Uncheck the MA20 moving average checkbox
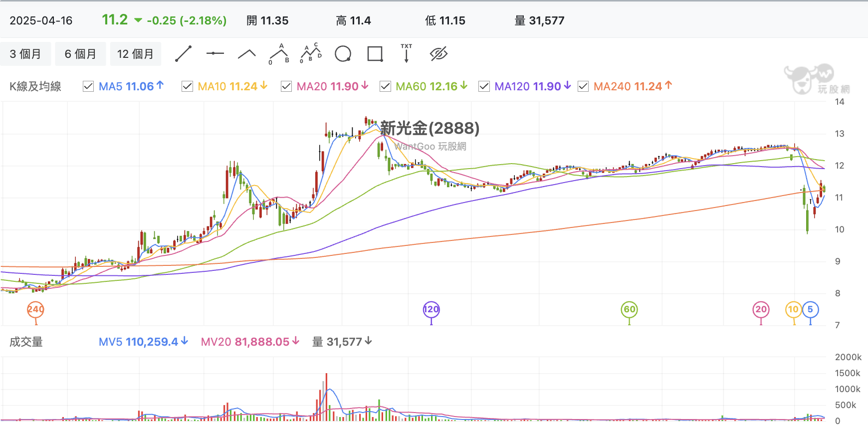Image resolution: width=868 pixels, height=431 pixels. point(286,86)
